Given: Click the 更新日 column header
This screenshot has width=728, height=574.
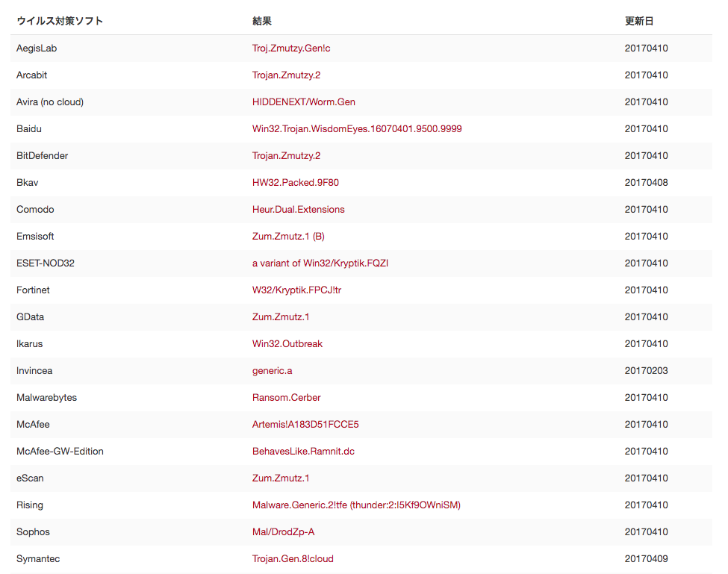Looking at the screenshot, I should point(639,21).
